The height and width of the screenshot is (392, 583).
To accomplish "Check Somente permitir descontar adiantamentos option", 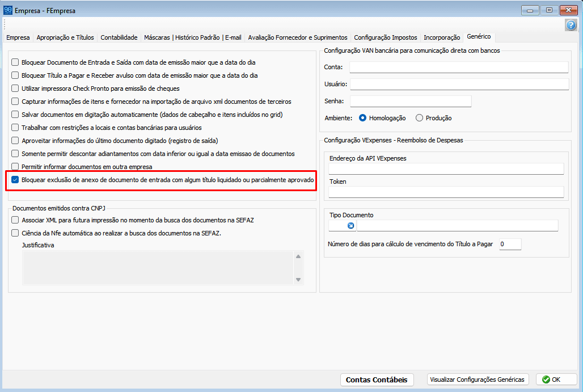I will [15, 153].
